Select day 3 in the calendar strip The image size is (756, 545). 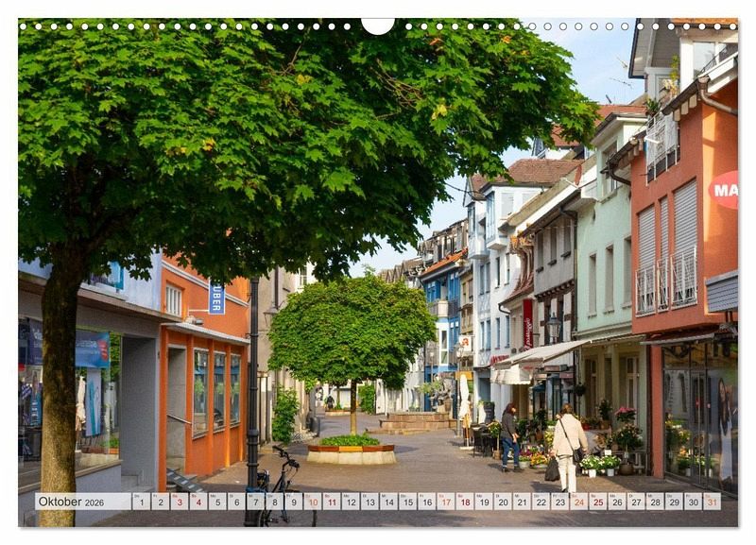click(179, 502)
